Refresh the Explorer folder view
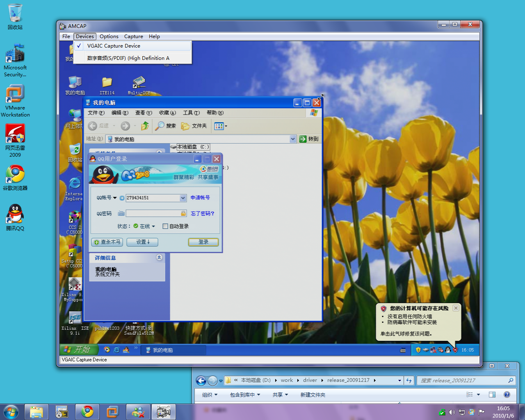This screenshot has width=525, height=420. [x=409, y=380]
